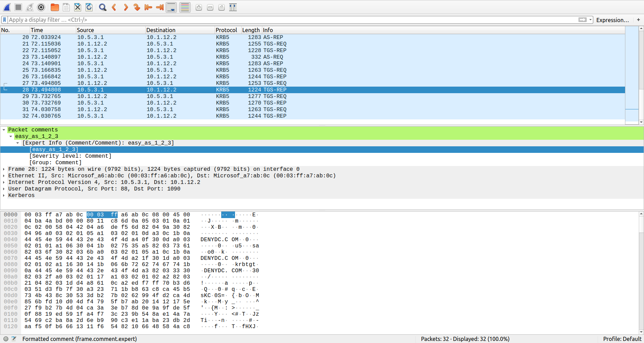Sort packets by Length column
The image size is (644, 343).
click(252, 30)
